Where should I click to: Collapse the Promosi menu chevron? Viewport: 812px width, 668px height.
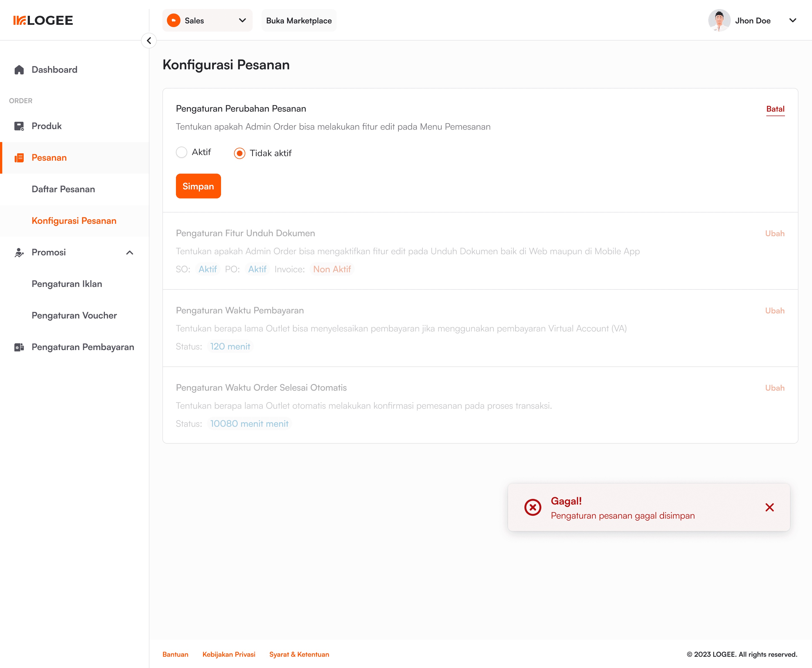130,253
